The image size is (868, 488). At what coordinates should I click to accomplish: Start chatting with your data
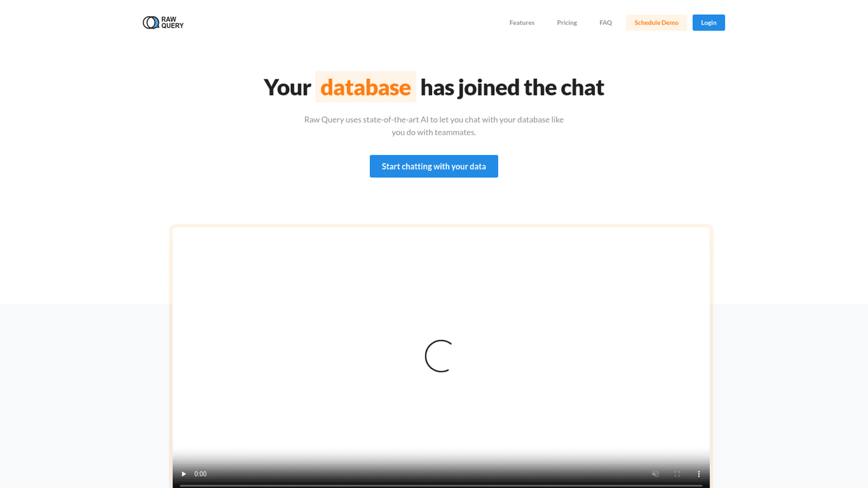coord(434,166)
